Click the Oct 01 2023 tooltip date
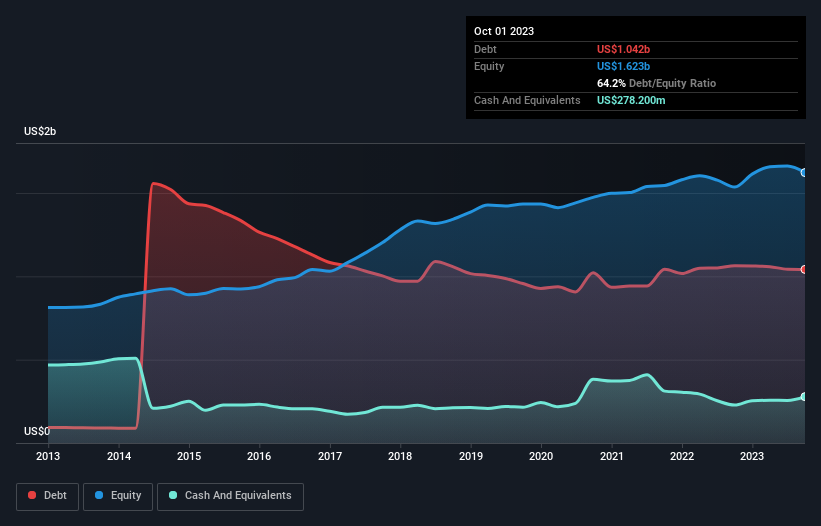This screenshot has height=526, width=821. point(504,31)
